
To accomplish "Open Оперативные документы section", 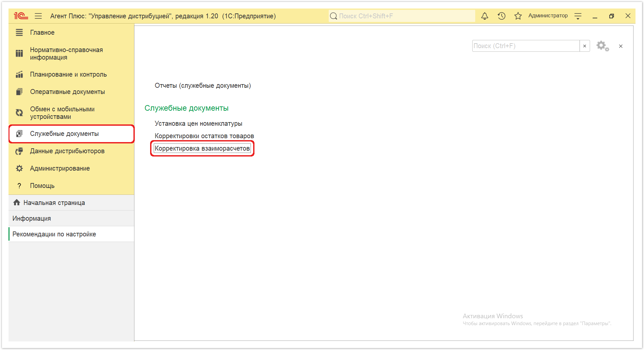I will [71, 92].
